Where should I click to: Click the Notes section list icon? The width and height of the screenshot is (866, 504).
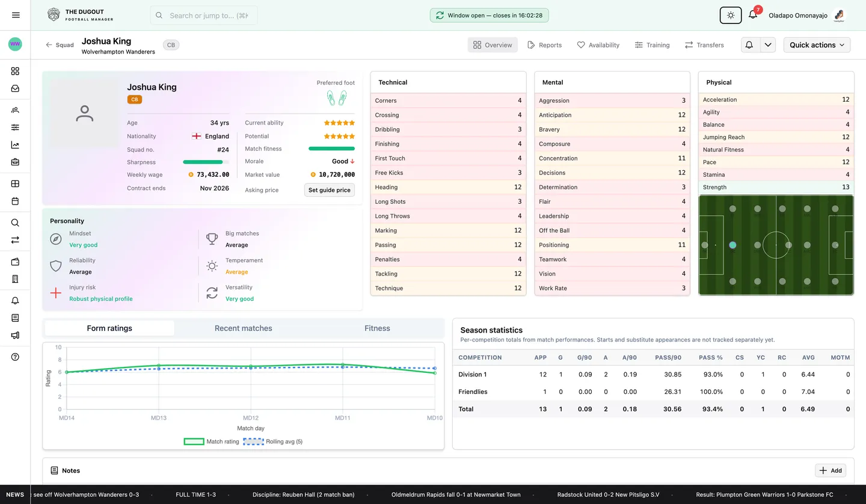point(54,470)
